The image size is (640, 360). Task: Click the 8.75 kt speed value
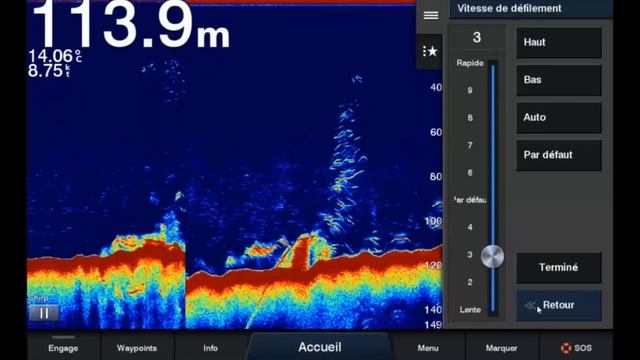(x=49, y=71)
